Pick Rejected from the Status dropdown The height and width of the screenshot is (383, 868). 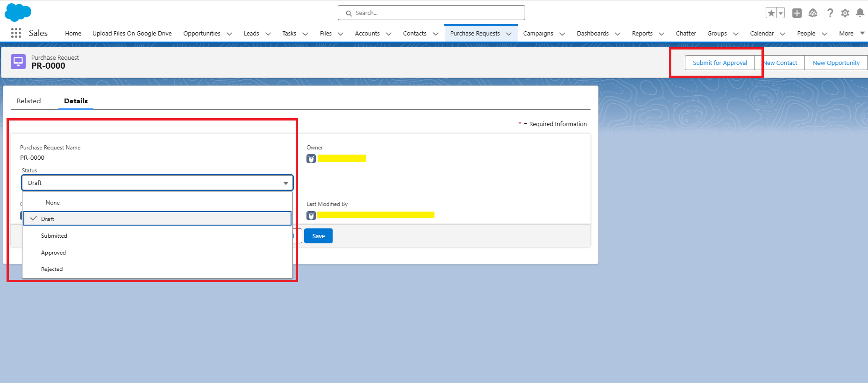[x=52, y=269]
